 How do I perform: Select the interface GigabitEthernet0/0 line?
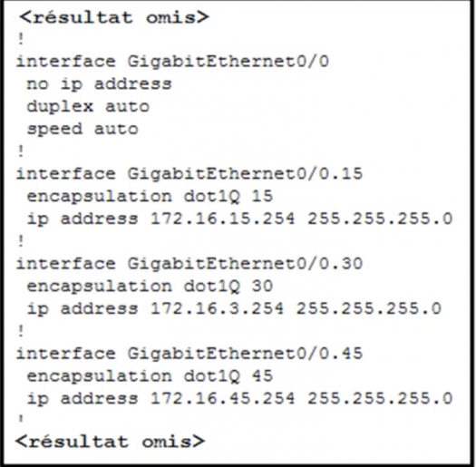172,62
